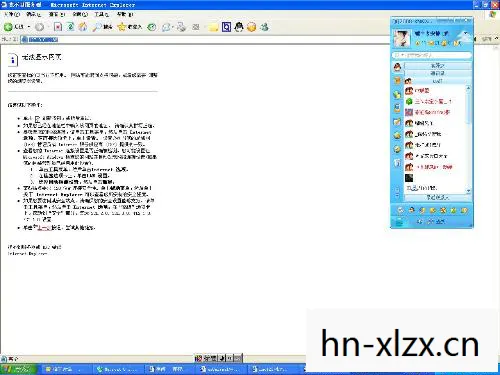Click the IME language bar mode button

[210, 359]
